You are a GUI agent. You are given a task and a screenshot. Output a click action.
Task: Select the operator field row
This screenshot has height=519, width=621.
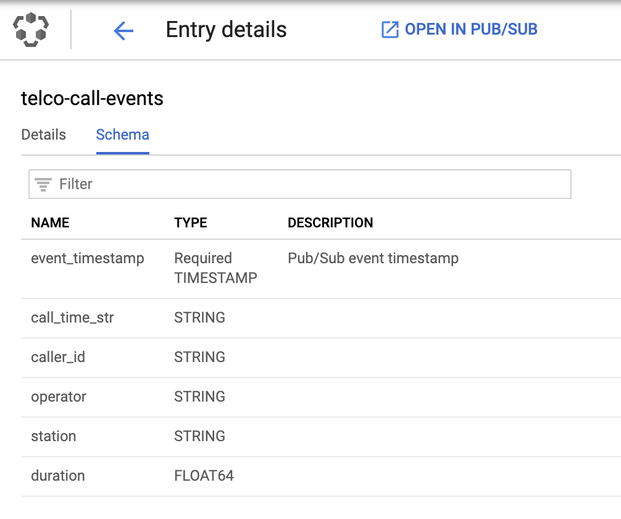[x=321, y=397]
